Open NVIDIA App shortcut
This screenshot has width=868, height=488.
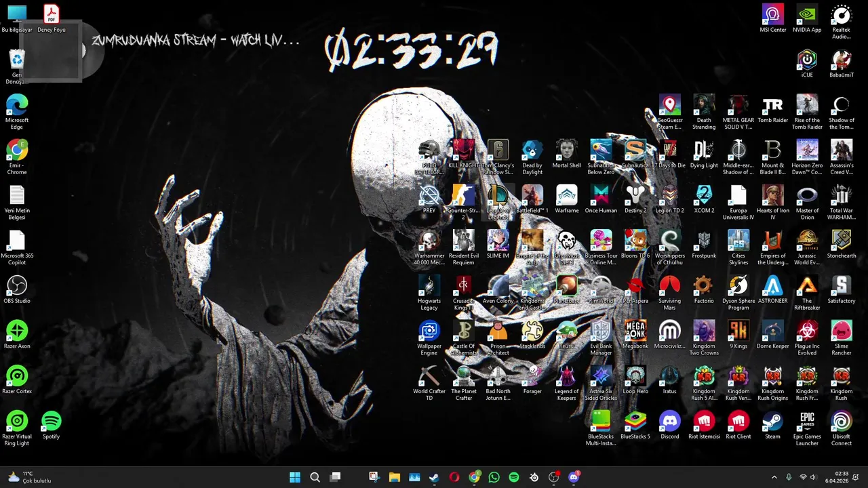807,19
